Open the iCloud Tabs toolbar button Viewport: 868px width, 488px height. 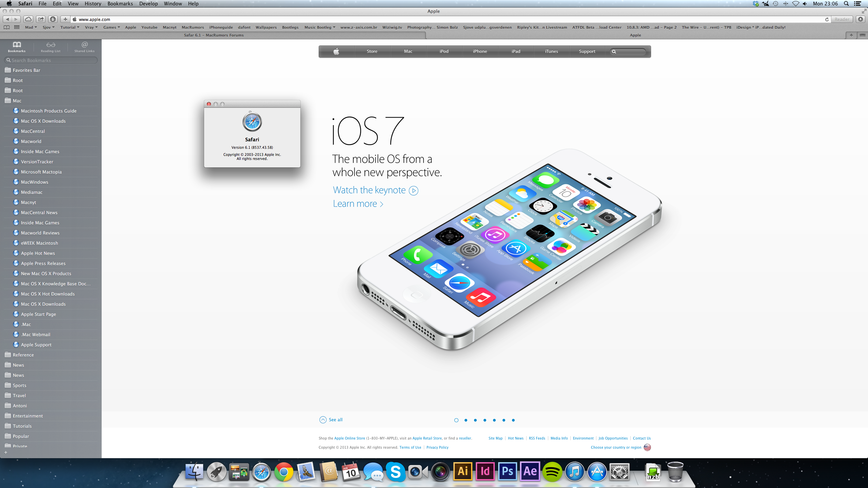28,19
